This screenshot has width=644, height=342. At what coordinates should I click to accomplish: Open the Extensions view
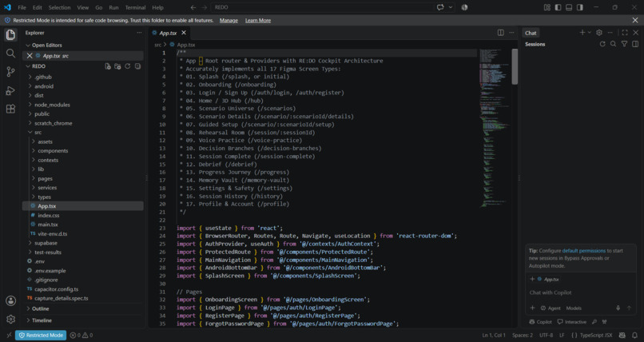click(x=10, y=109)
